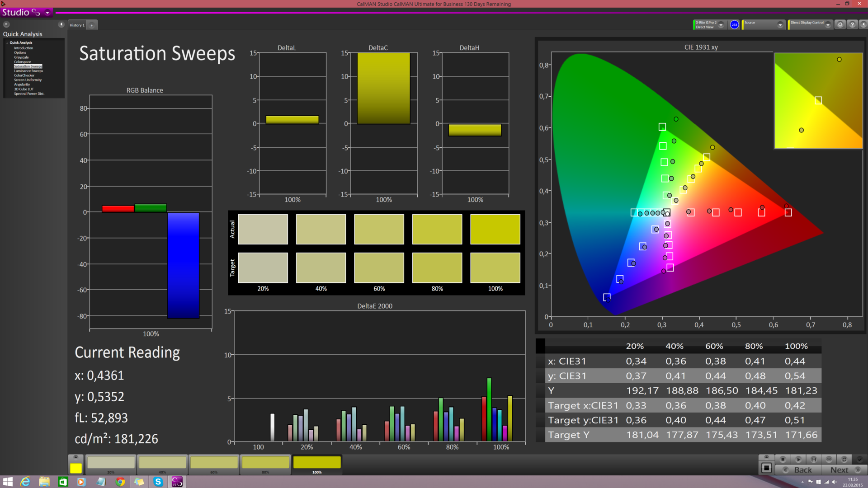Open Skype from the Windows taskbar

[x=158, y=482]
